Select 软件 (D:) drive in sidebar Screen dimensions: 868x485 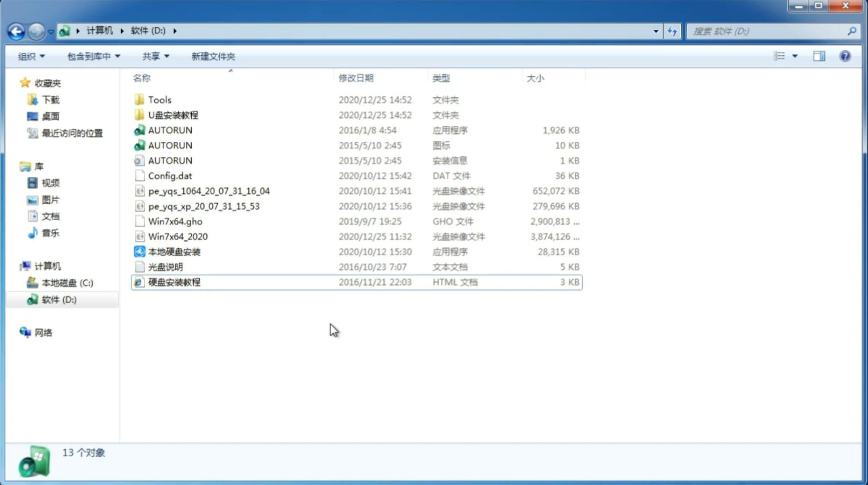(x=59, y=299)
